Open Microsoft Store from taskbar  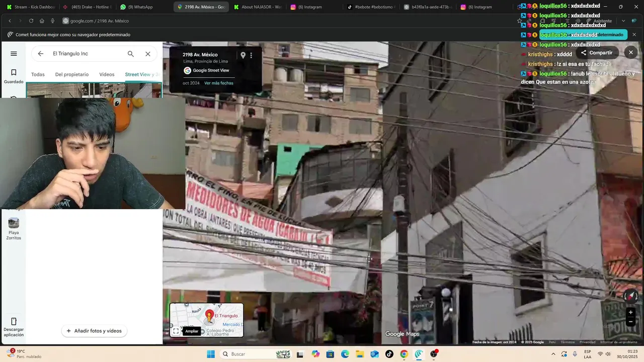click(330, 354)
